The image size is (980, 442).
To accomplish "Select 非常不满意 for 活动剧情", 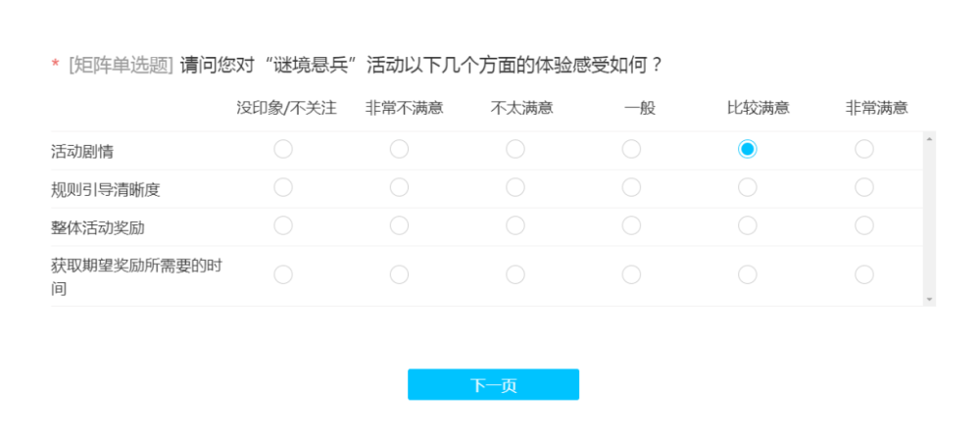I will (400, 149).
